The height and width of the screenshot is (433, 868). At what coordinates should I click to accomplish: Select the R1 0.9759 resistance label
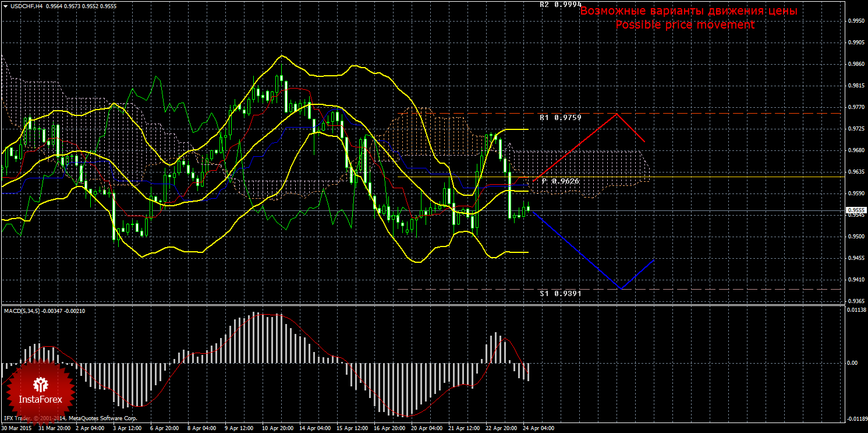coord(559,118)
